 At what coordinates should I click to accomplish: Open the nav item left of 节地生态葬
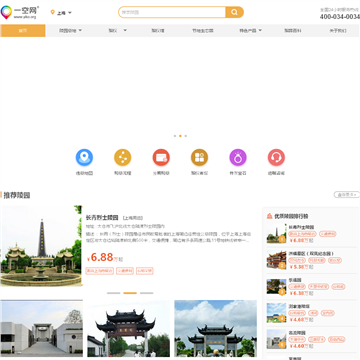(x=158, y=30)
